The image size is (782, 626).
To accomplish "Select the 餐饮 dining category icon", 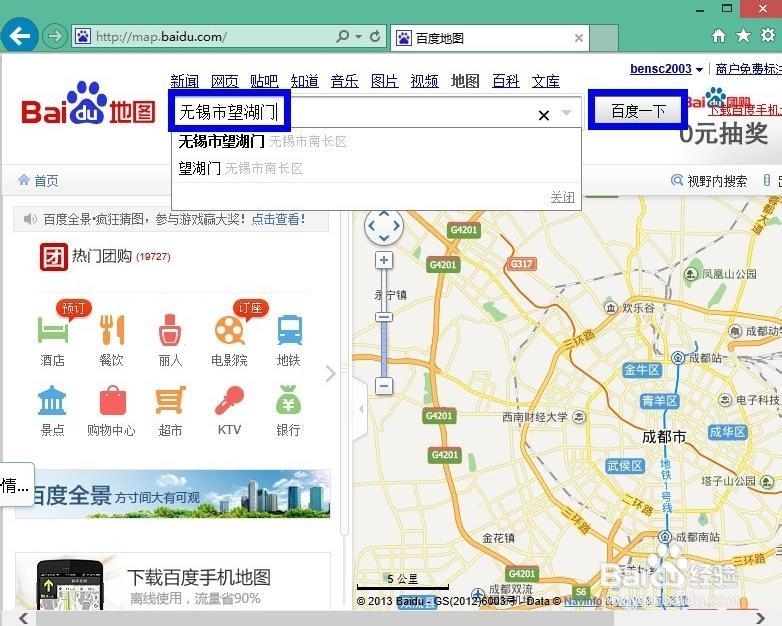I will 112,331.
